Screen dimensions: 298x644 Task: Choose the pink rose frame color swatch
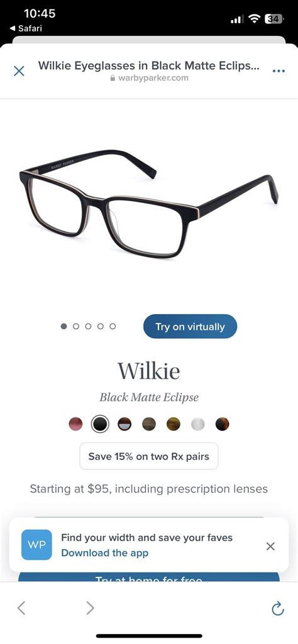point(75,424)
